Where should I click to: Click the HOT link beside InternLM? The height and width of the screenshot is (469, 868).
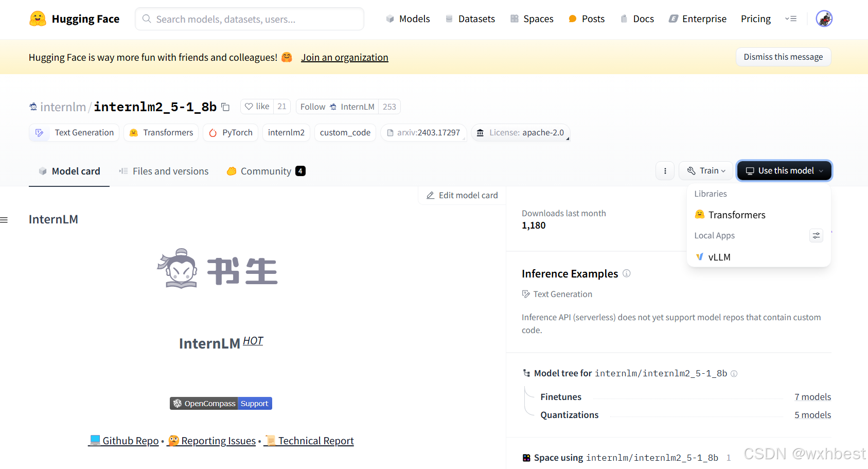(253, 341)
